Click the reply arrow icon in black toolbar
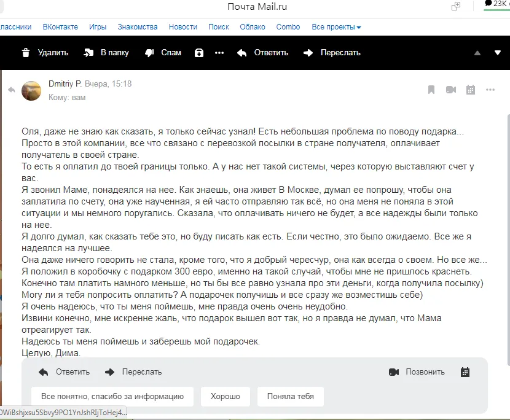 241,53
